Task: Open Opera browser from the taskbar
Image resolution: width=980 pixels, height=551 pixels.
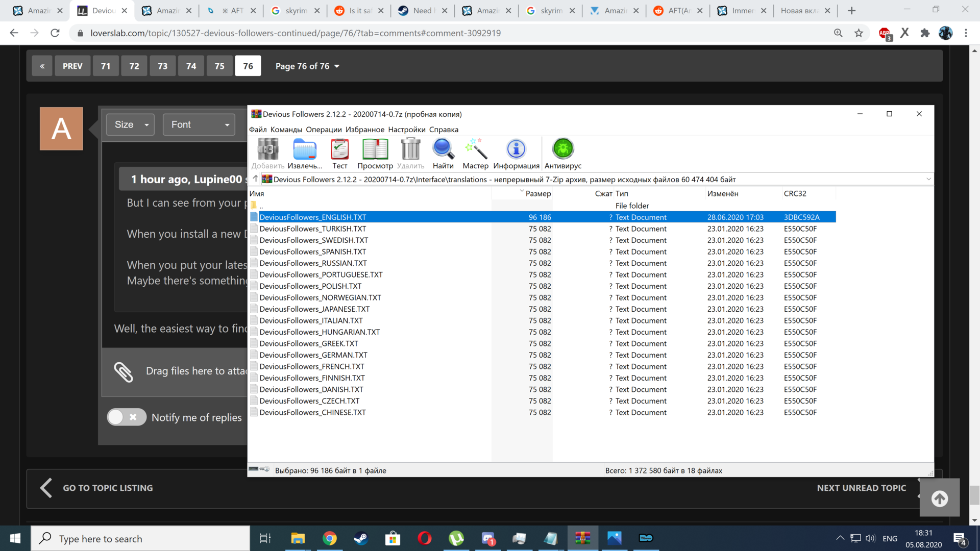Action: click(x=424, y=538)
